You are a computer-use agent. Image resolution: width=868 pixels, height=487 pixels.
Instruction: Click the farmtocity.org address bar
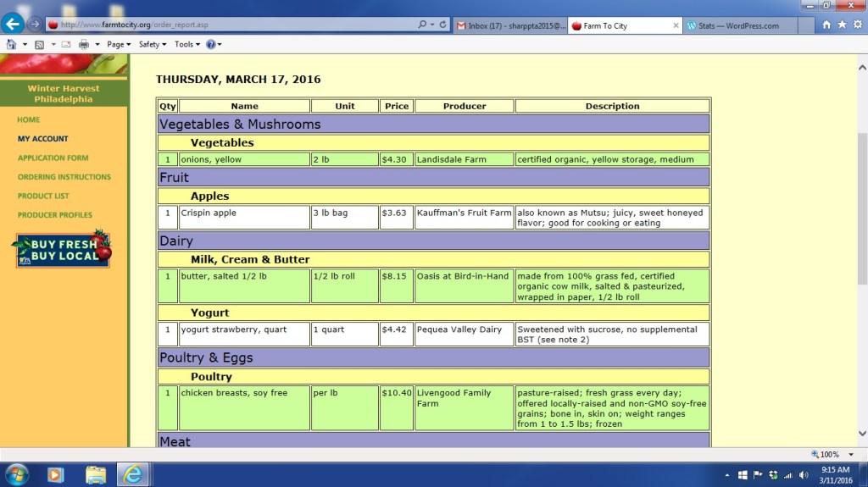click(229, 25)
